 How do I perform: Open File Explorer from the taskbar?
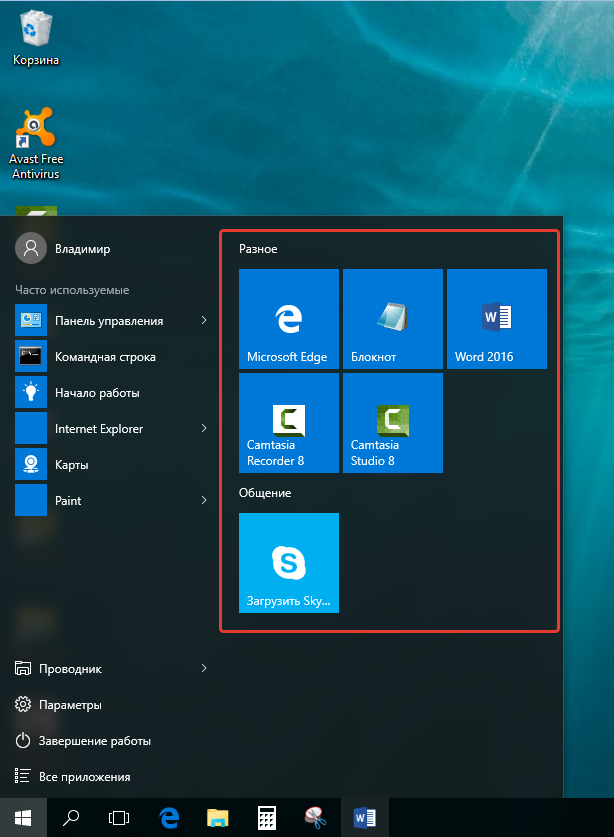tap(217, 817)
